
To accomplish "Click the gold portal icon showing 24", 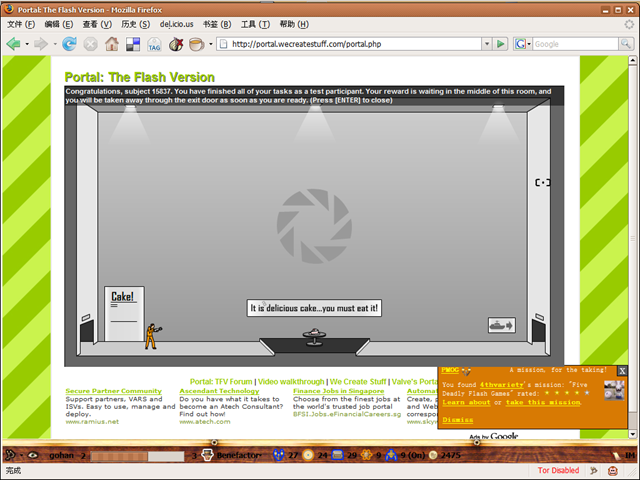I will pos(308,455).
